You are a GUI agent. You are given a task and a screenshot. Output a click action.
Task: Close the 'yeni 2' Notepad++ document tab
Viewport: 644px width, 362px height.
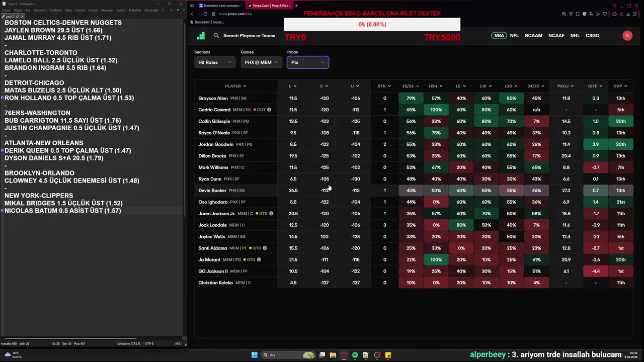coord(22,17)
